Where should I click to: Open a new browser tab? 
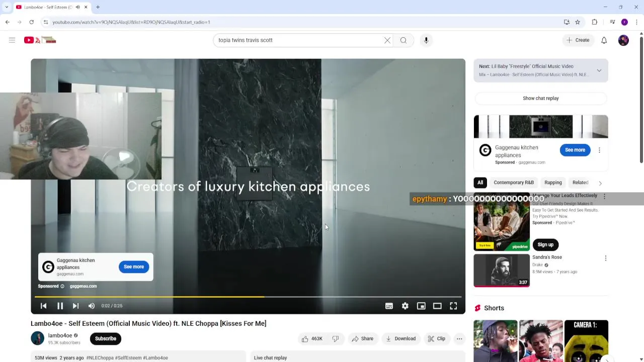click(98, 7)
